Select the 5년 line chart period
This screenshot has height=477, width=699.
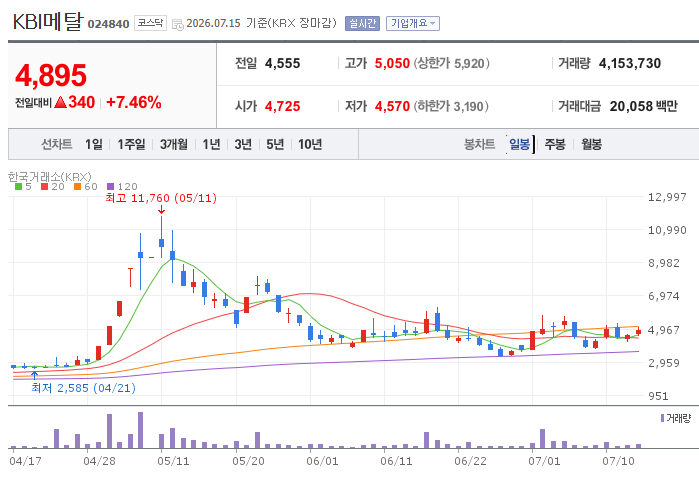[275, 144]
